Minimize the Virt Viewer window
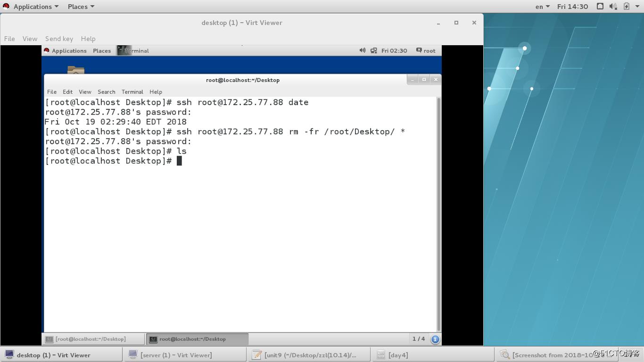Image resolution: width=644 pixels, height=362 pixels. [x=438, y=23]
